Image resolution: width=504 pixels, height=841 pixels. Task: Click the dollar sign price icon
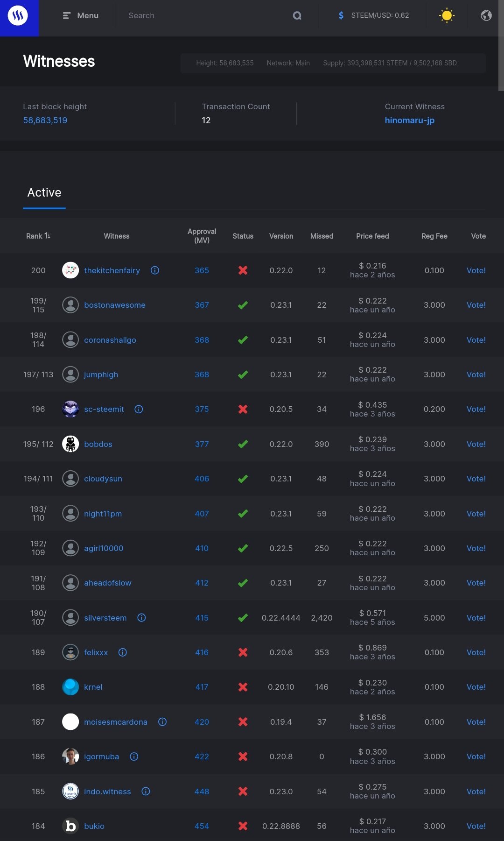(341, 15)
